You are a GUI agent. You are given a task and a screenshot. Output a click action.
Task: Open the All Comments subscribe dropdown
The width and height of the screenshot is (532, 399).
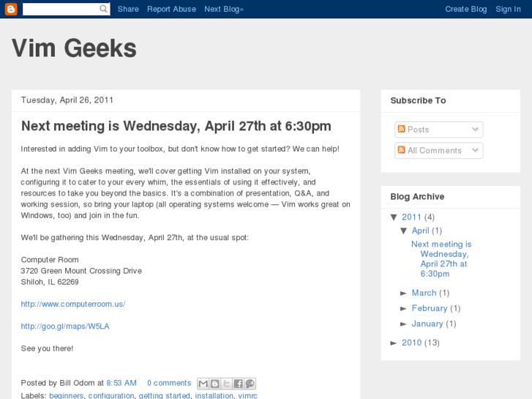[x=475, y=150]
